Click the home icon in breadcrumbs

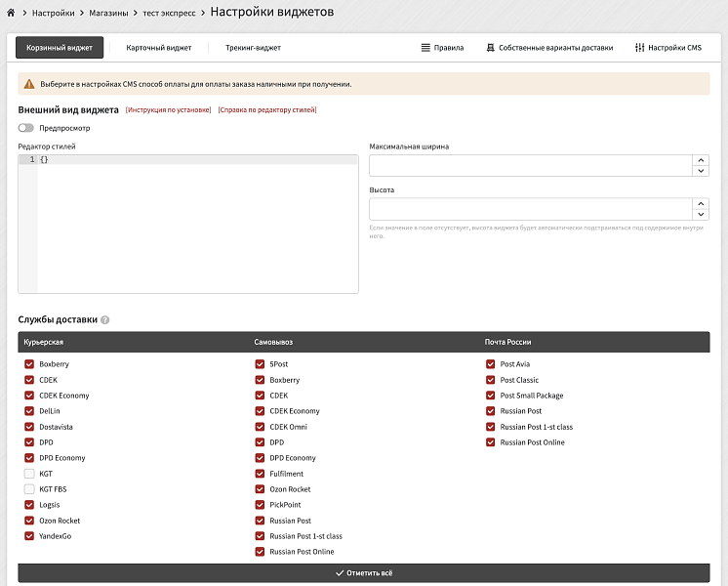pyautogui.click(x=11, y=14)
